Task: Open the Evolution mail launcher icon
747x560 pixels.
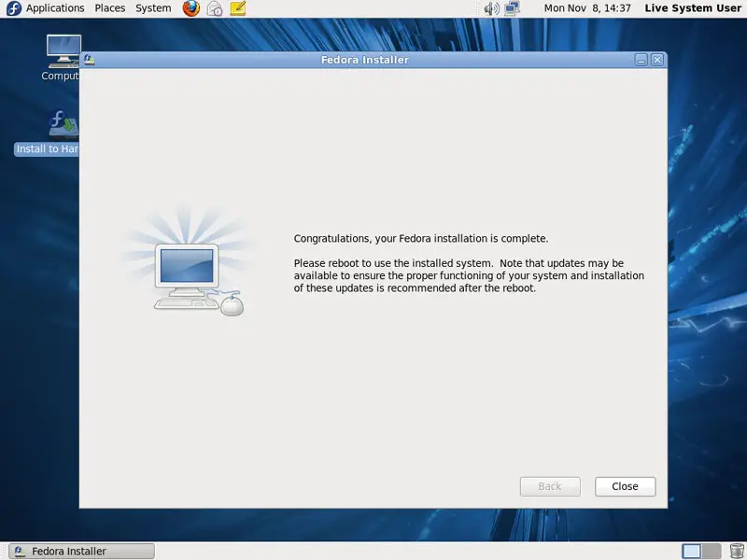Action: 215,8
